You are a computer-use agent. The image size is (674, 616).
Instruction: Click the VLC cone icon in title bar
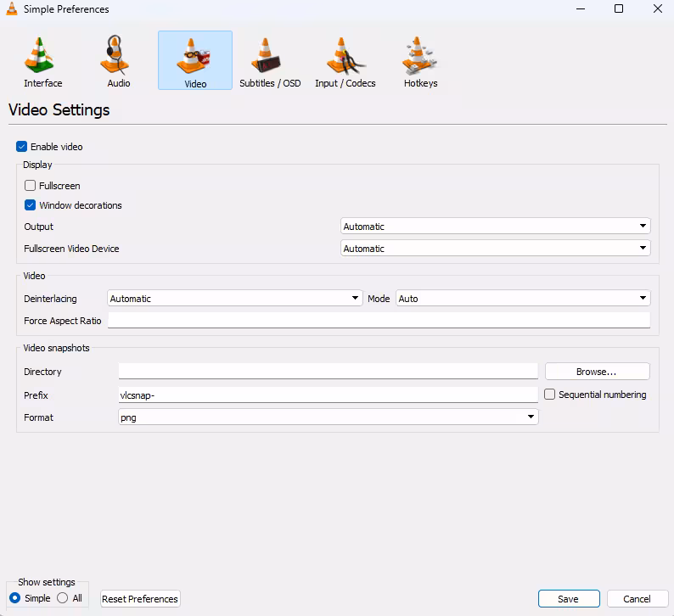tap(12, 9)
